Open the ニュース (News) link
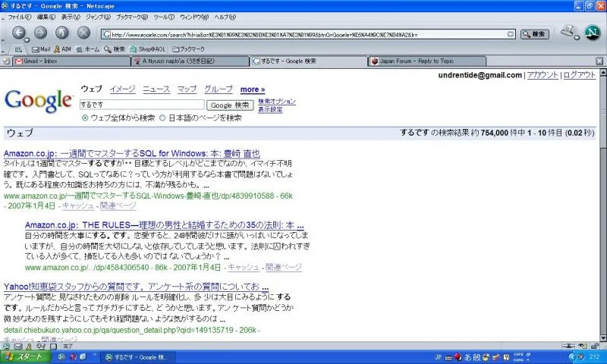This screenshot has width=607, height=364. [156, 89]
